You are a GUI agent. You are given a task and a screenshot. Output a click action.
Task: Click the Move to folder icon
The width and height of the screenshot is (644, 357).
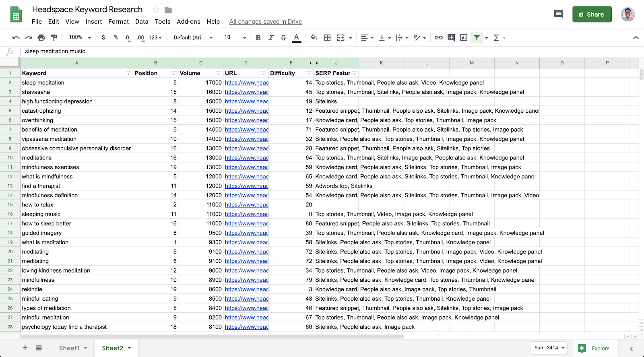coord(168,10)
